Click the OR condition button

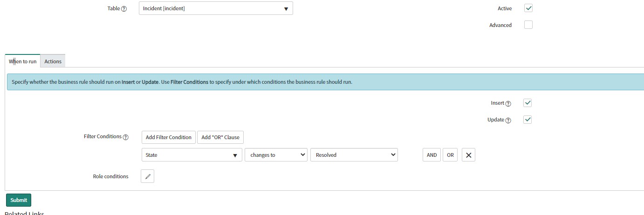click(450, 155)
